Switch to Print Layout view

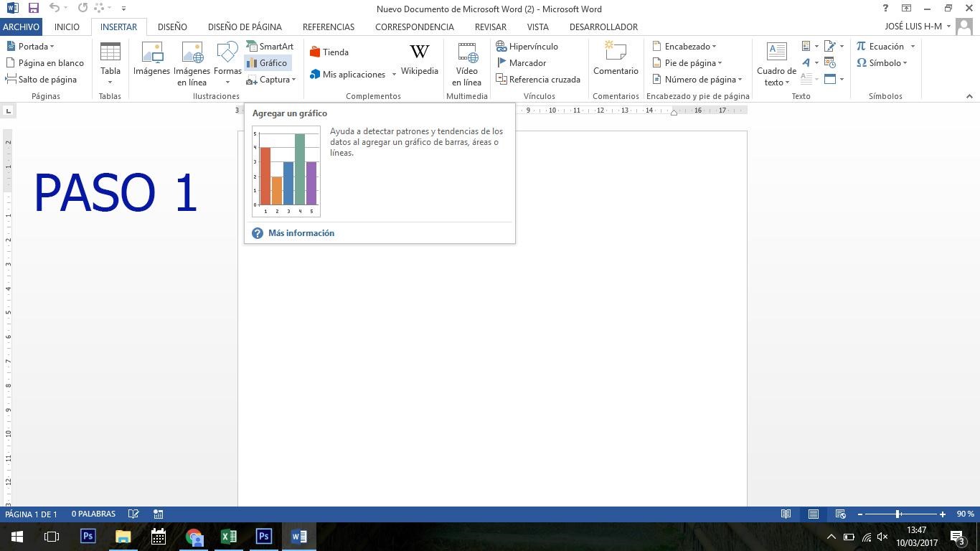814,514
